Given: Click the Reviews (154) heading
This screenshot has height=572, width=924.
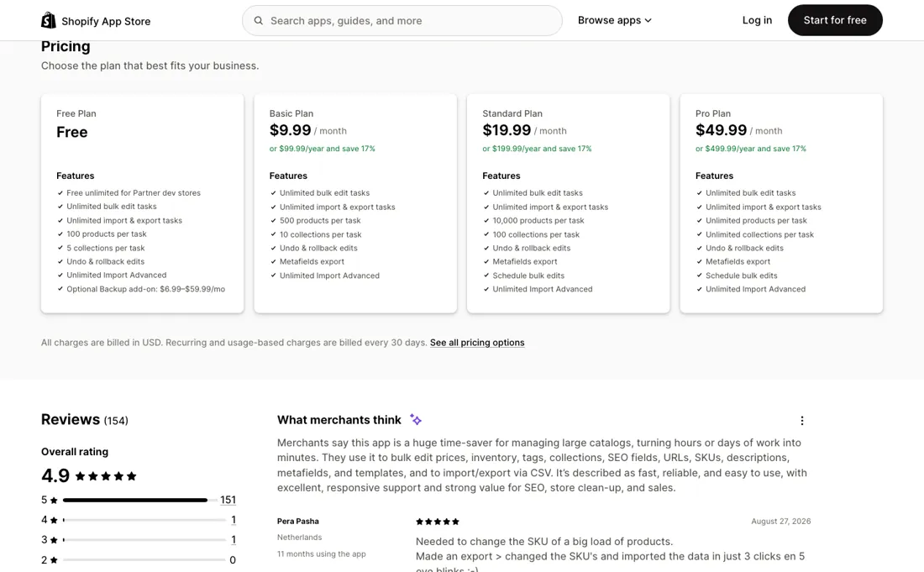Looking at the screenshot, I should coord(84,419).
